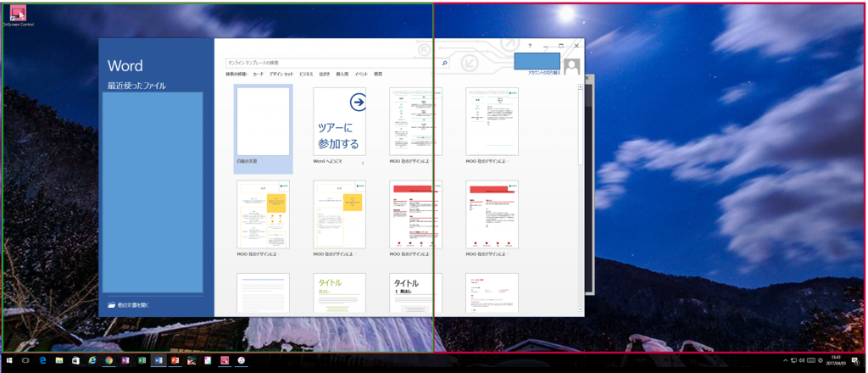The width and height of the screenshot is (868, 373).
Task: Click the template list scrollbar up arrow
Action: point(580,86)
